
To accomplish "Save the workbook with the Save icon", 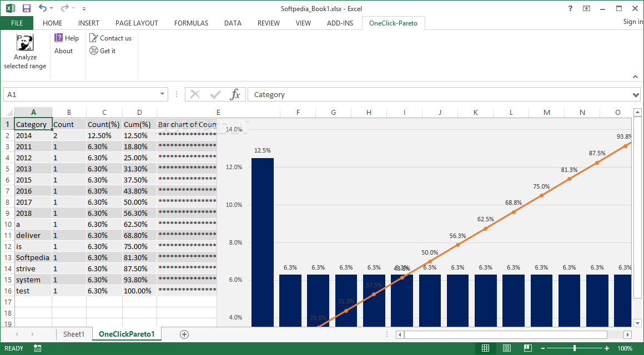I will point(27,8).
